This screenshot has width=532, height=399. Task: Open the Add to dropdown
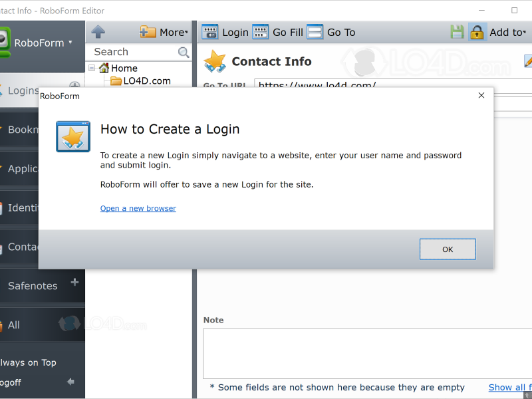(x=507, y=32)
